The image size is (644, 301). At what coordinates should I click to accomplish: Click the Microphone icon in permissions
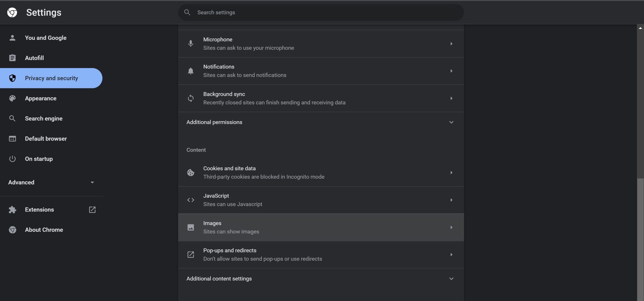pos(191,44)
